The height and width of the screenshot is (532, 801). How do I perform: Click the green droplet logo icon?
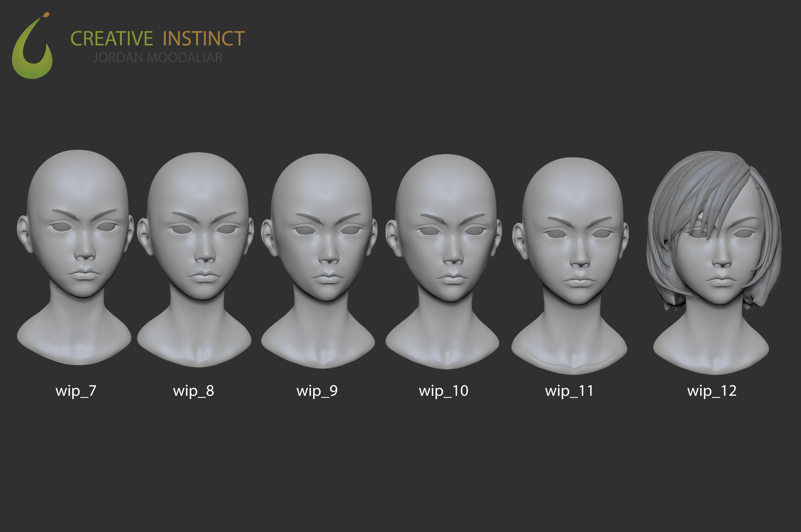32,46
